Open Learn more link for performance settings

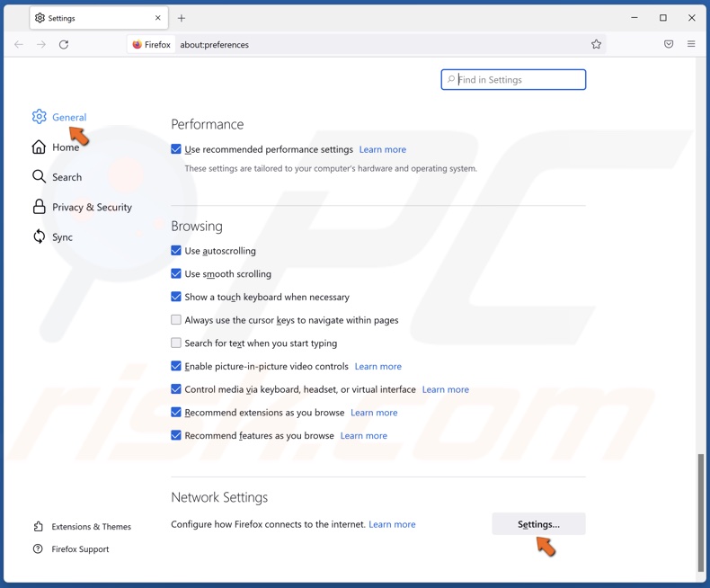[383, 149]
